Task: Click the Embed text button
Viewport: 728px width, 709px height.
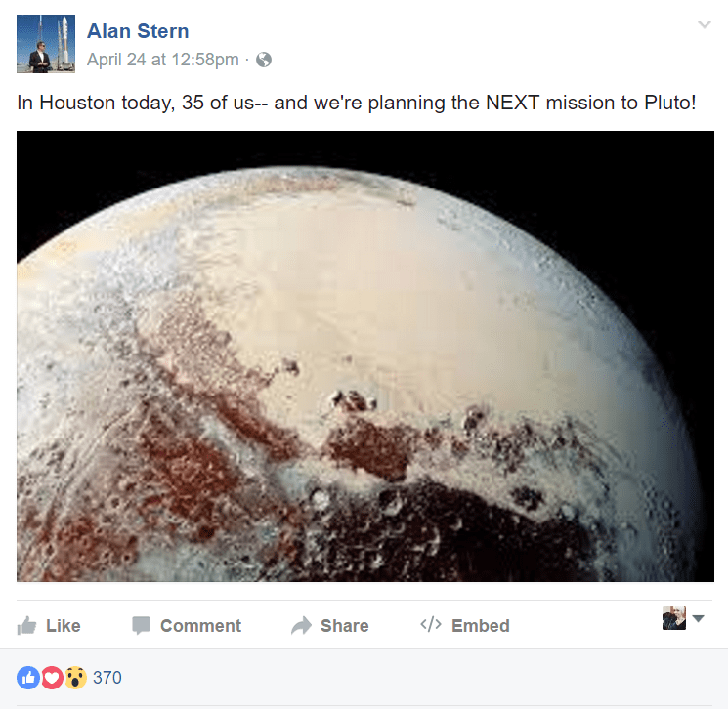Action: tap(481, 625)
